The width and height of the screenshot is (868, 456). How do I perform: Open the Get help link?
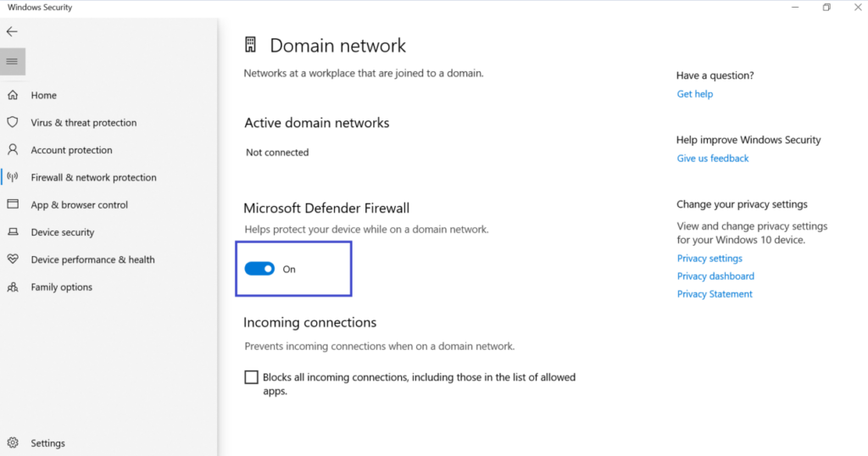[694, 94]
